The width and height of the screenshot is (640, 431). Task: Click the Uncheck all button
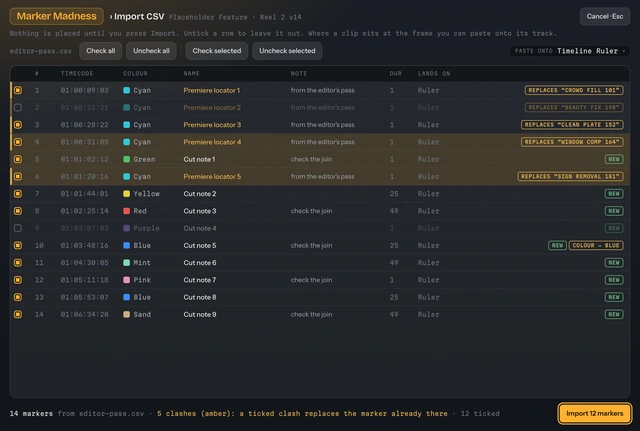tap(151, 51)
